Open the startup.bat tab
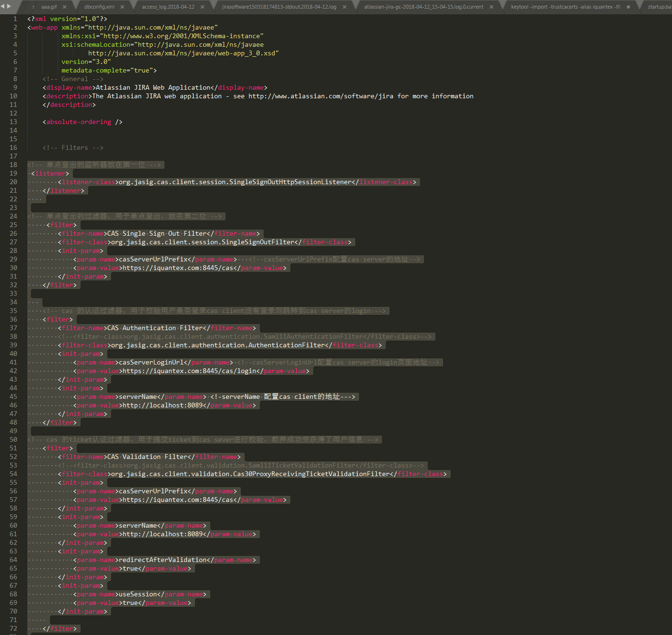Image resolution: width=672 pixels, height=635 pixels. 659,7
